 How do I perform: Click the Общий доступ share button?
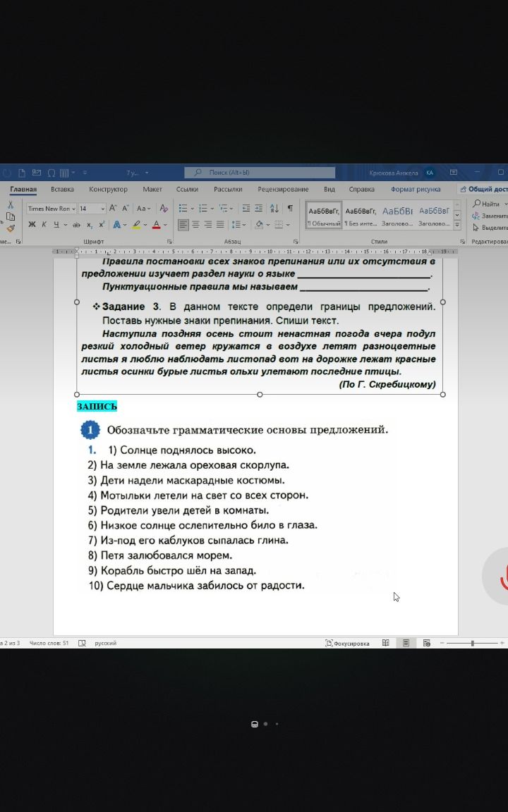coord(483,189)
